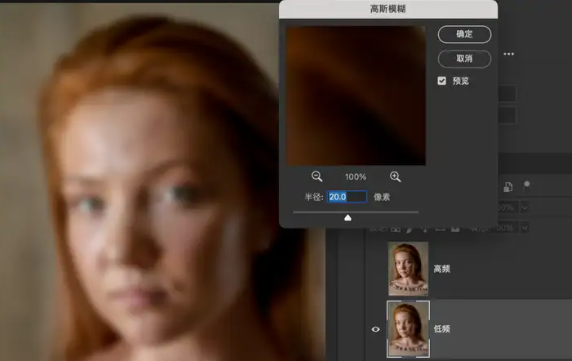Open the layer fill dropdown arrow
Viewport: 572px width, 361px height.
pyautogui.click(x=525, y=228)
